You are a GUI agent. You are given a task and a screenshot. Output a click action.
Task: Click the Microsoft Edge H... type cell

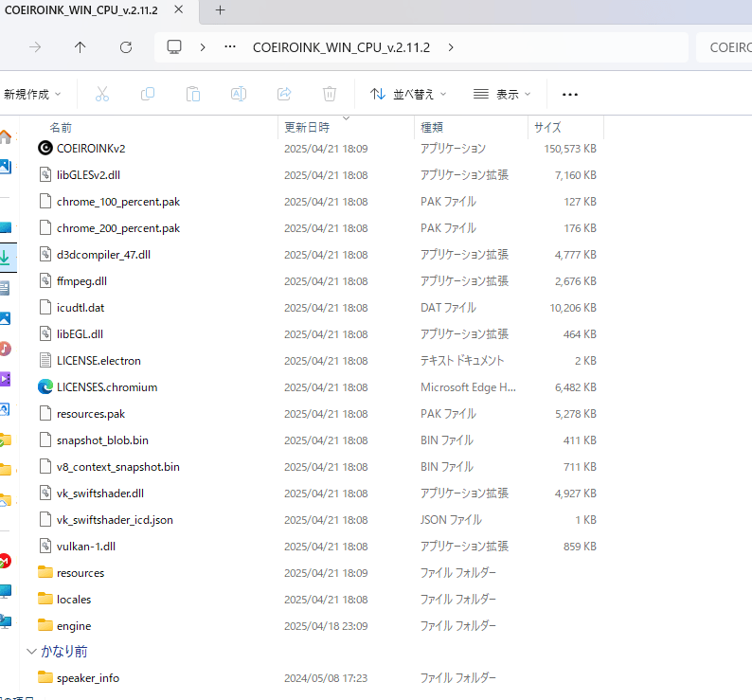pos(468,387)
